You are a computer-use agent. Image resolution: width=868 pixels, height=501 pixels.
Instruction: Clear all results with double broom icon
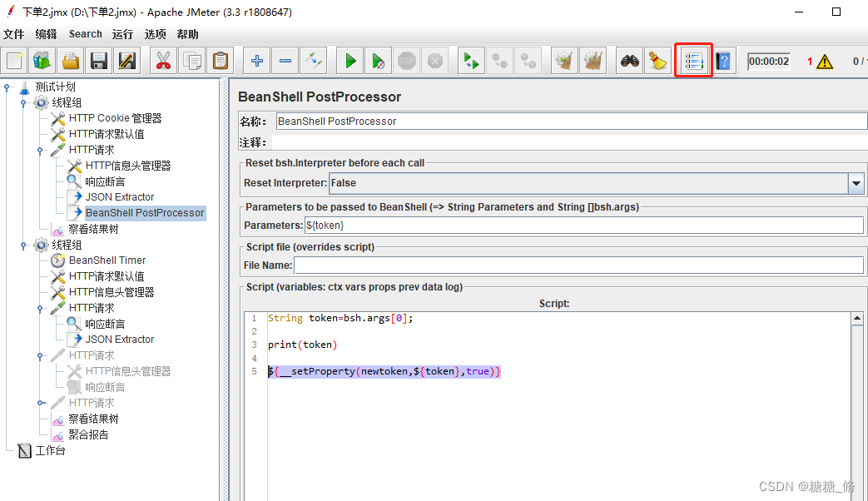click(593, 61)
